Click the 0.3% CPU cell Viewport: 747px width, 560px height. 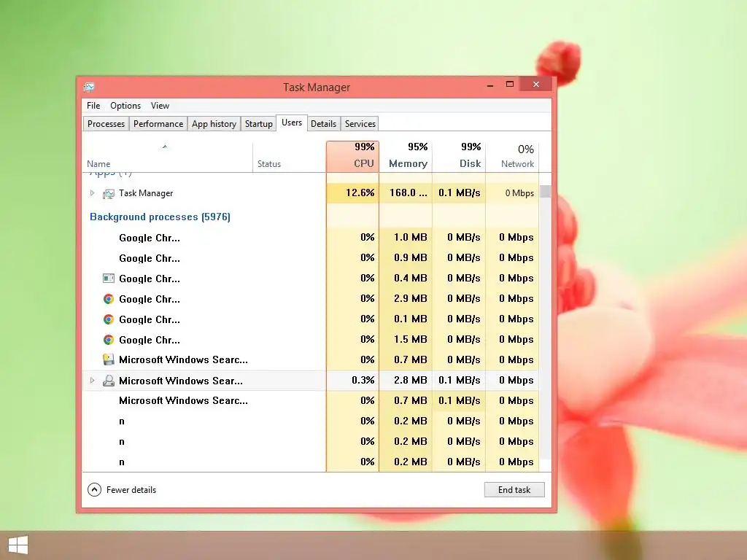point(352,380)
